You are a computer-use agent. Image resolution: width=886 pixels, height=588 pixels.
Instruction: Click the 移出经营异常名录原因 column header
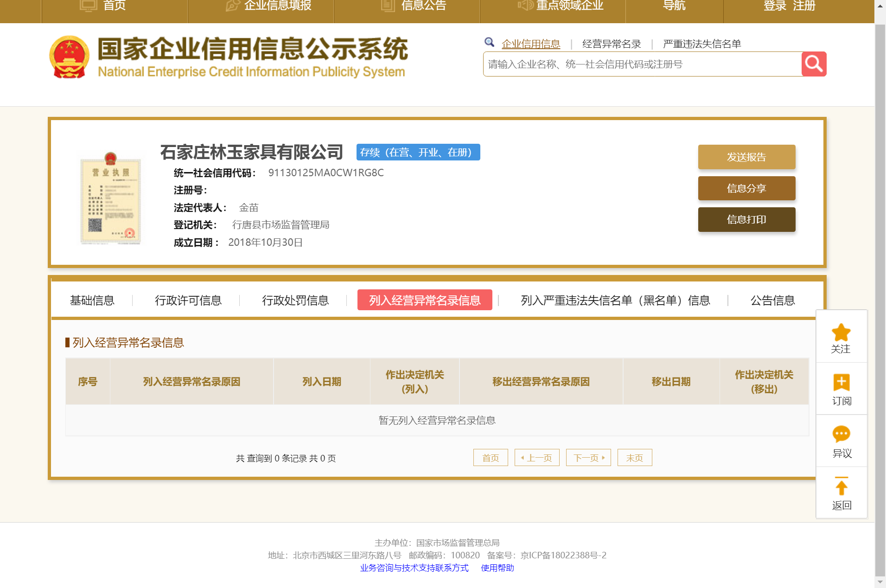pyautogui.click(x=541, y=382)
